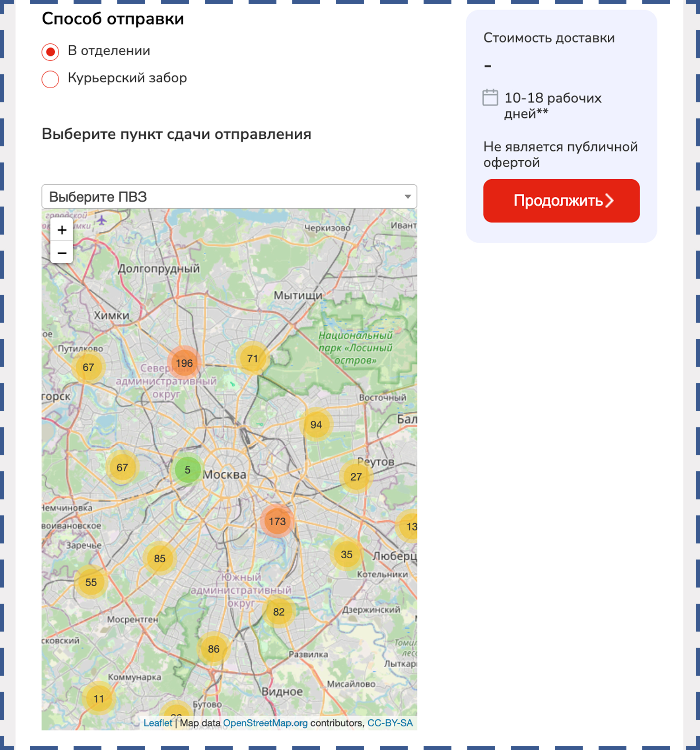Choose the 'Курьерский забор' radio option
Screen dimensions: 700x750
[51, 79]
